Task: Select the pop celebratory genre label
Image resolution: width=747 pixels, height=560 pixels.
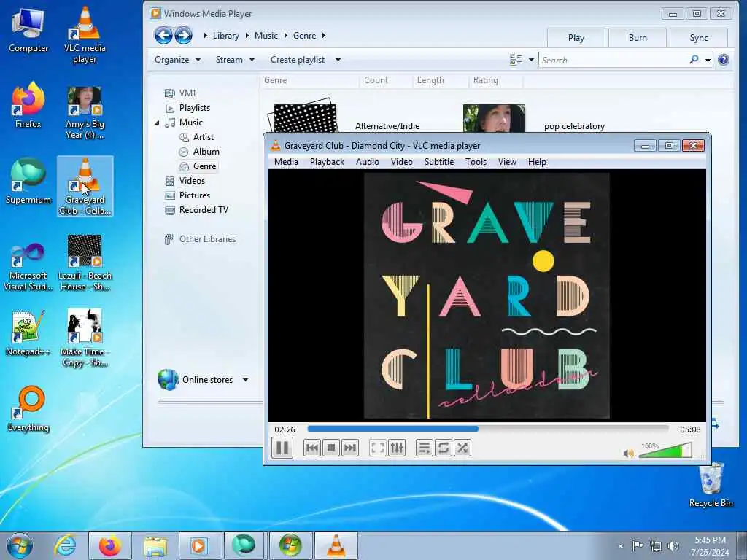Action: [574, 126]
